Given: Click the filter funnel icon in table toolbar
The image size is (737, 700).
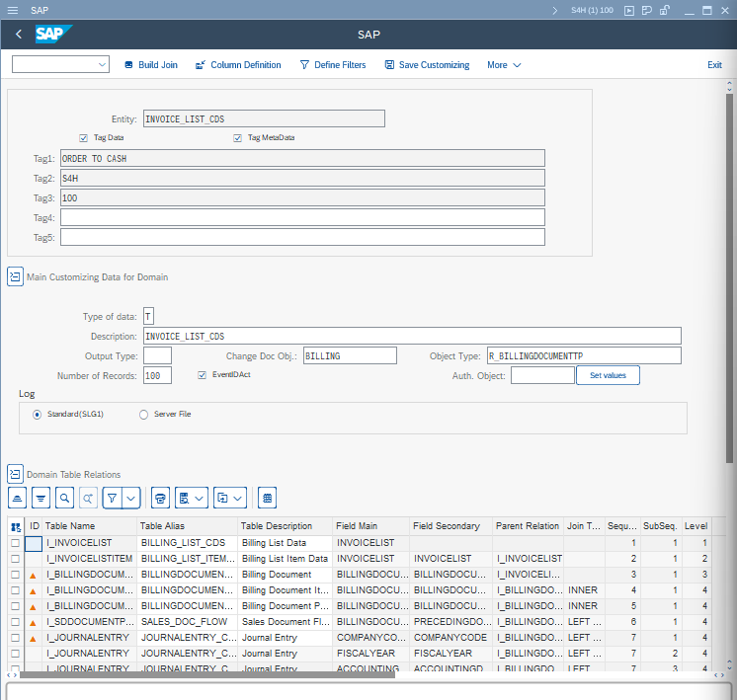Looking at the screenshot, I should 113,498.
